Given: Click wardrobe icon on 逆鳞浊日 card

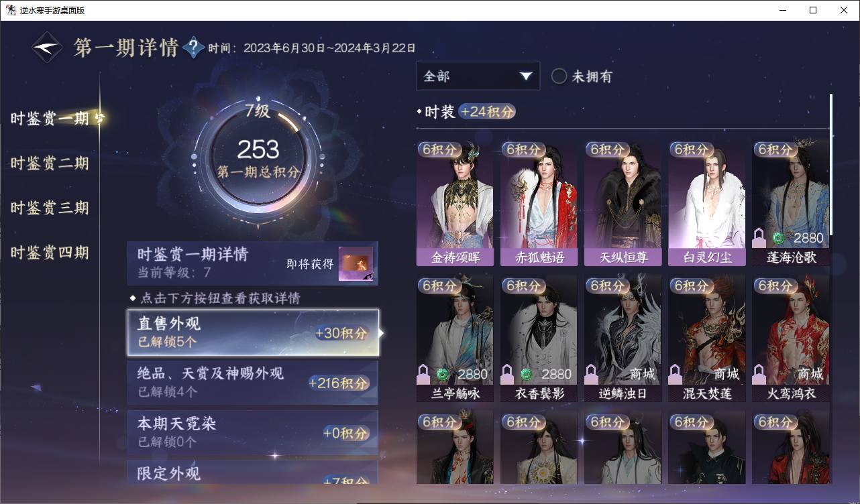Looking at the screenshot, I should [x=592, y=374].
